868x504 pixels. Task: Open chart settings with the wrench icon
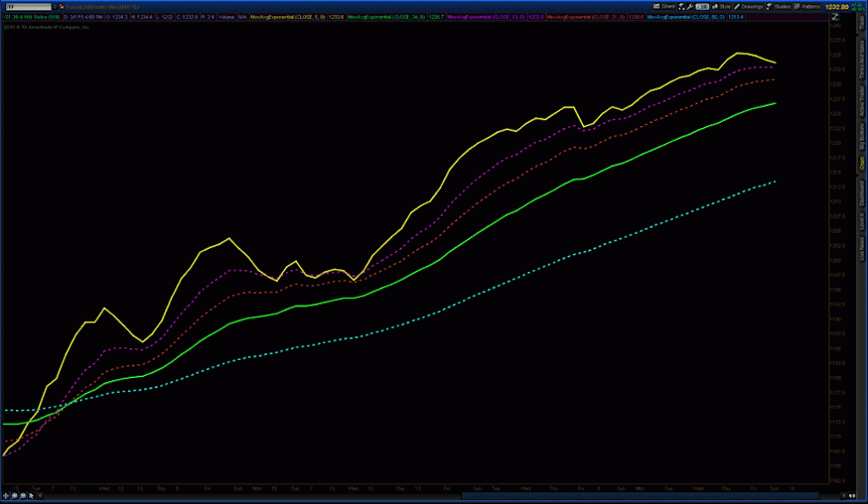(690, 7)
